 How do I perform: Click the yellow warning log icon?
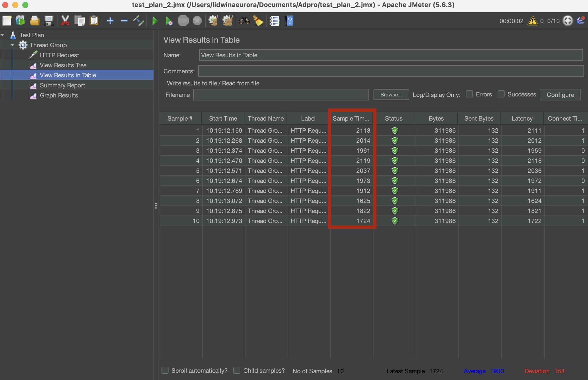(x=532, y=21)
